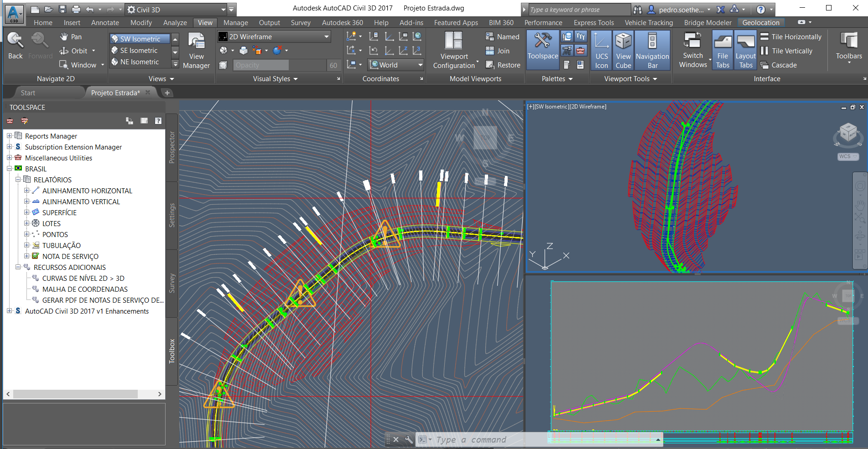Toggle the UCS Icon display

click(x=601, y=50)
